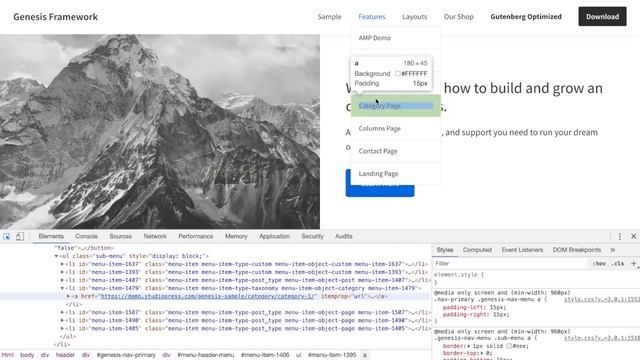The width and height of the screenshot is (640, 360).
Task: Click the Filter styles input field
Action: click(510, 264)
